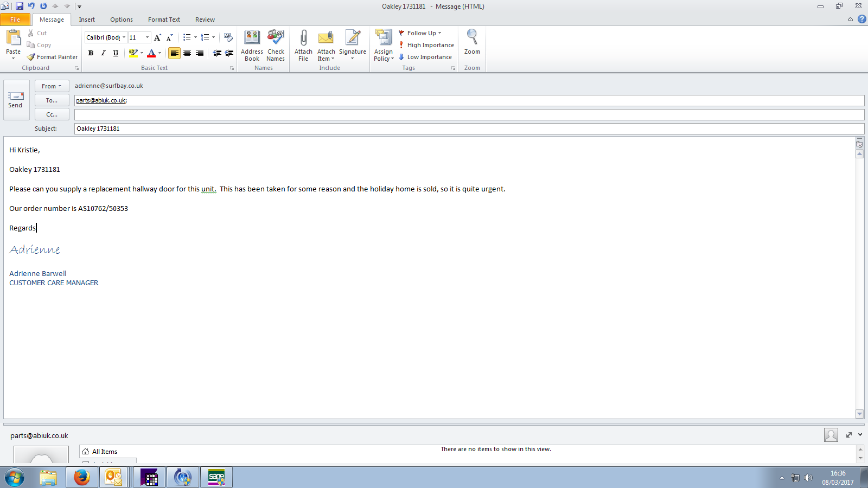Cut the selected text
Image resolution: width=868 pixels, height=488 pixels.
point(37,33)
